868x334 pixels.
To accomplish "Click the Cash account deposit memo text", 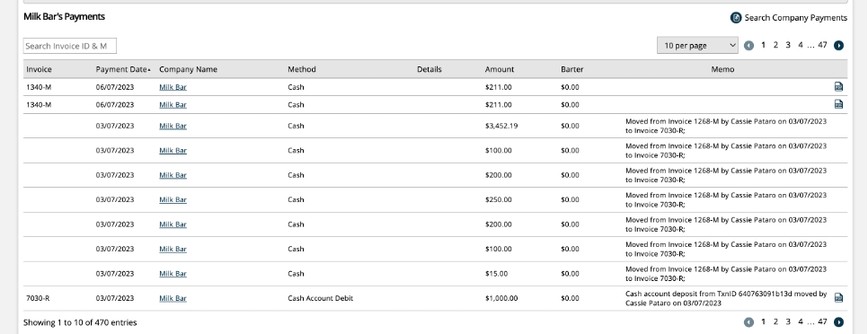I will click(x=726, y=298).
